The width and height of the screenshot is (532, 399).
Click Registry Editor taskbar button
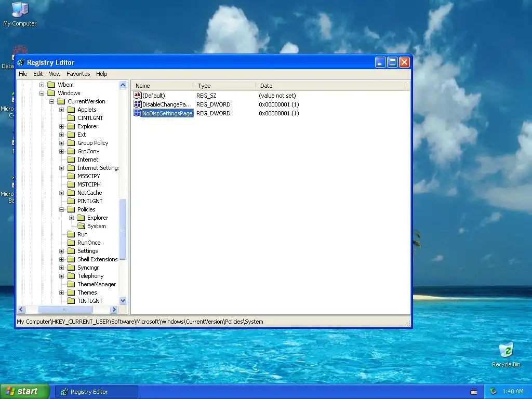click(x=96, y=392)
